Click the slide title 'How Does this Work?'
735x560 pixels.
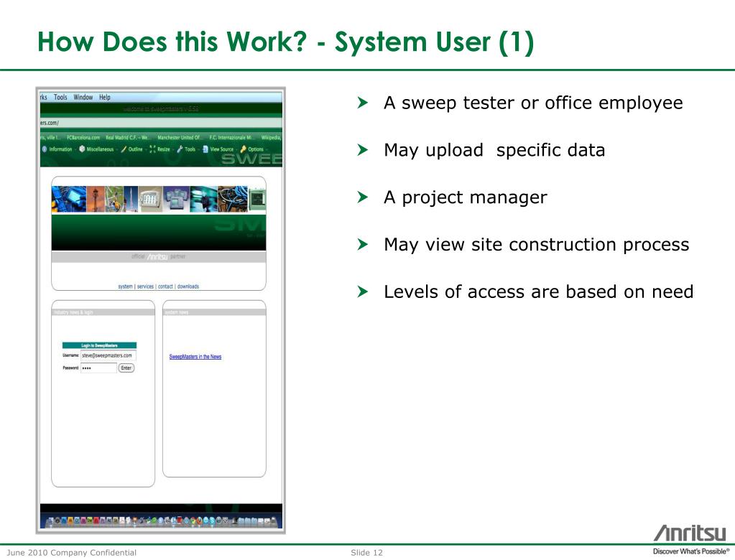click(172, 41)
